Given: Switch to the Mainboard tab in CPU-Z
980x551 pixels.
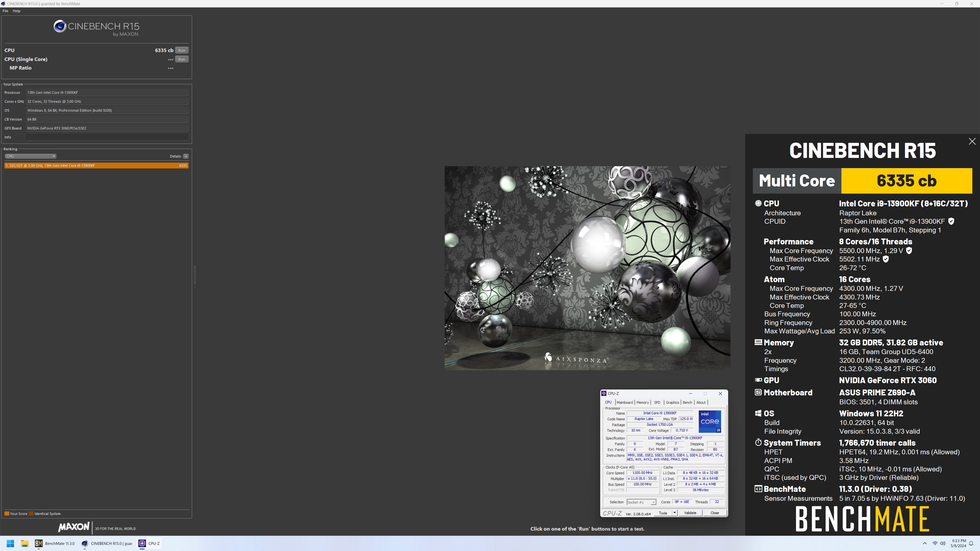Looking at the screenshot, I should [625, 402].
